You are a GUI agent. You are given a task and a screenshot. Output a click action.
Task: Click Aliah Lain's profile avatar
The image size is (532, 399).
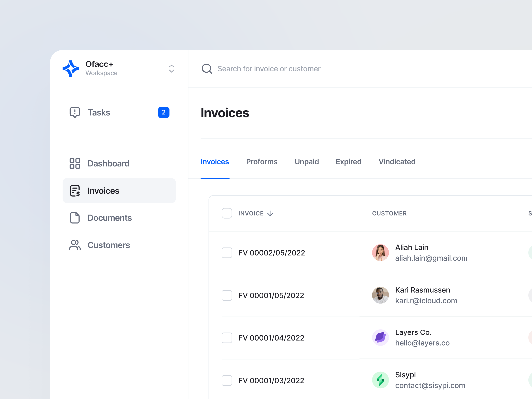click(380, 252)
